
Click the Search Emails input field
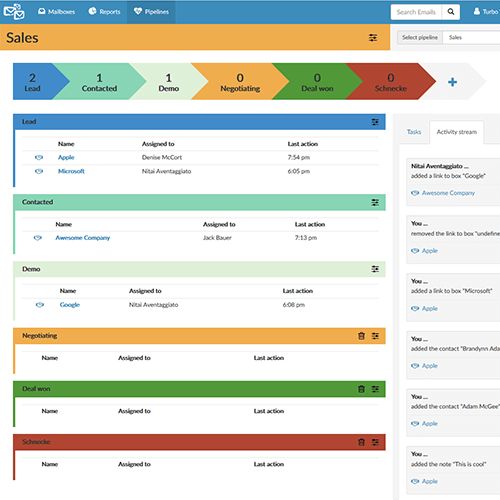tap(416, 12)
